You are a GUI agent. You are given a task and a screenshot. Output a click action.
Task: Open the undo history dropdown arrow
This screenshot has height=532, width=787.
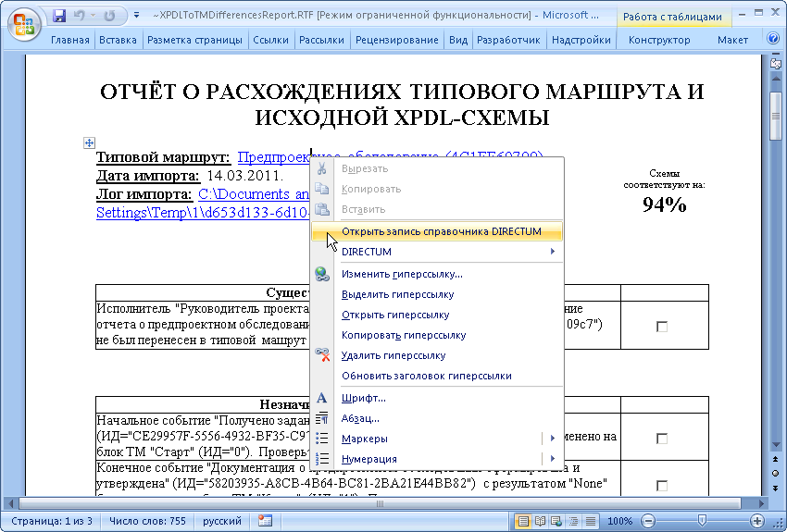pyautogui.click(x=93, y=16)
